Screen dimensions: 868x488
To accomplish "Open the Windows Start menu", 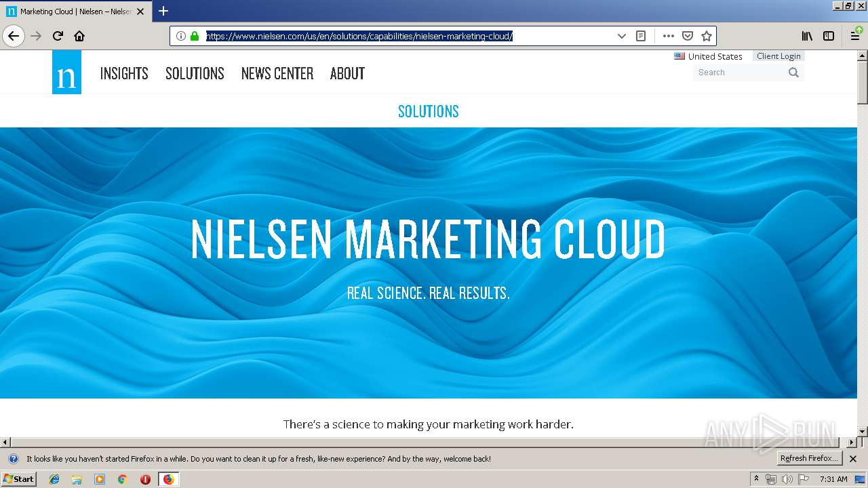I will coord(18,479).
